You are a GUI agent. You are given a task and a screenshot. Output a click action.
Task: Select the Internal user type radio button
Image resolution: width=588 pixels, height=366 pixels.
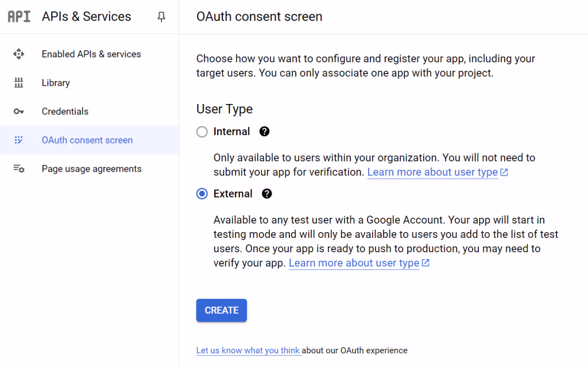202,132
